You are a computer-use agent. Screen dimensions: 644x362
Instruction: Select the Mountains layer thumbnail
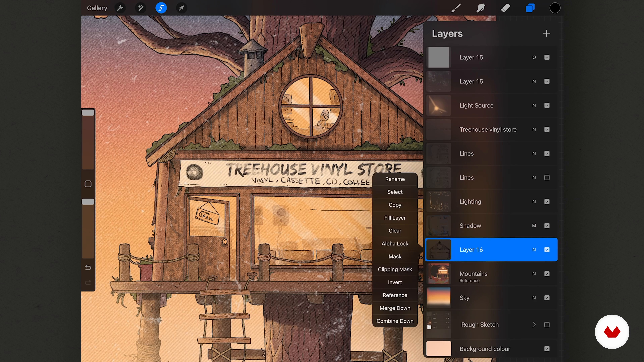point(439,274)
